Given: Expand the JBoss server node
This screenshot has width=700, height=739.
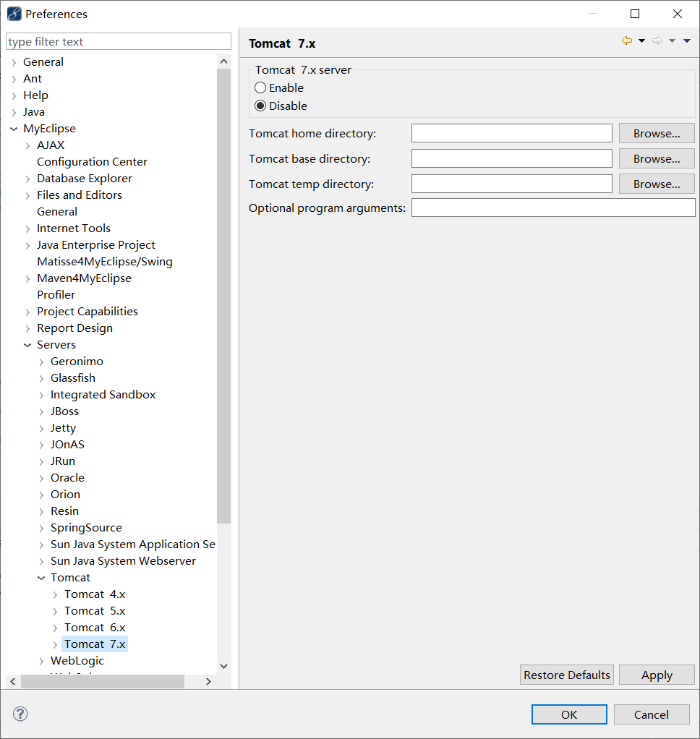Looking at the screenshot, I should click(x=41, y=412).
